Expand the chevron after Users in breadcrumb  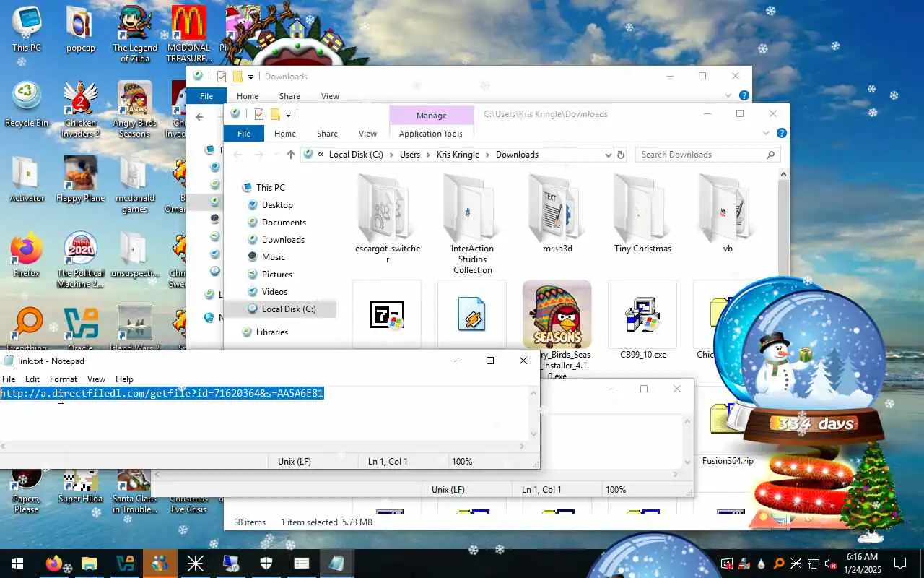(x=428, y=155)
